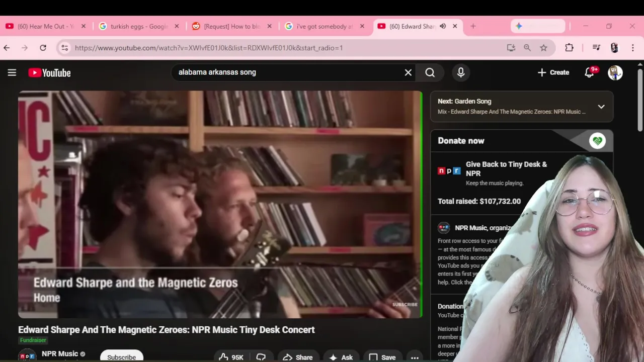Image resolution: width=644 pixels, height=362 pixels.
Task: Close the Reddit Request tab
Action: [269, 26]
